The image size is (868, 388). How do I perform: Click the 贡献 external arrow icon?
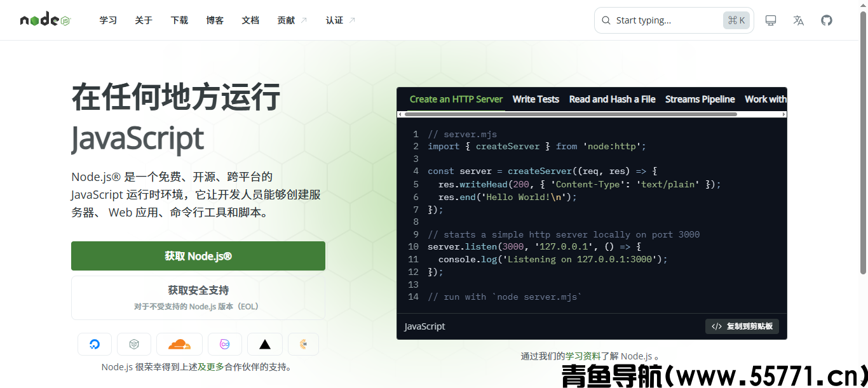[x=303, y=20]
